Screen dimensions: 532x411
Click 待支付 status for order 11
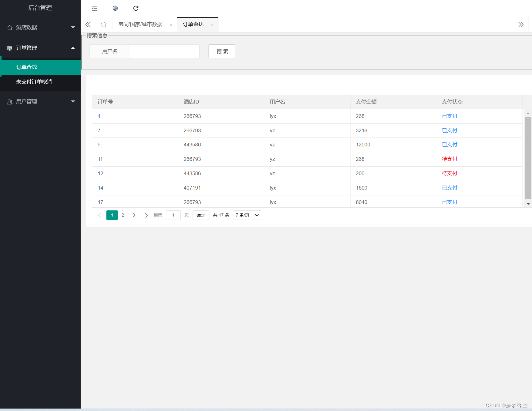point(450,159)
